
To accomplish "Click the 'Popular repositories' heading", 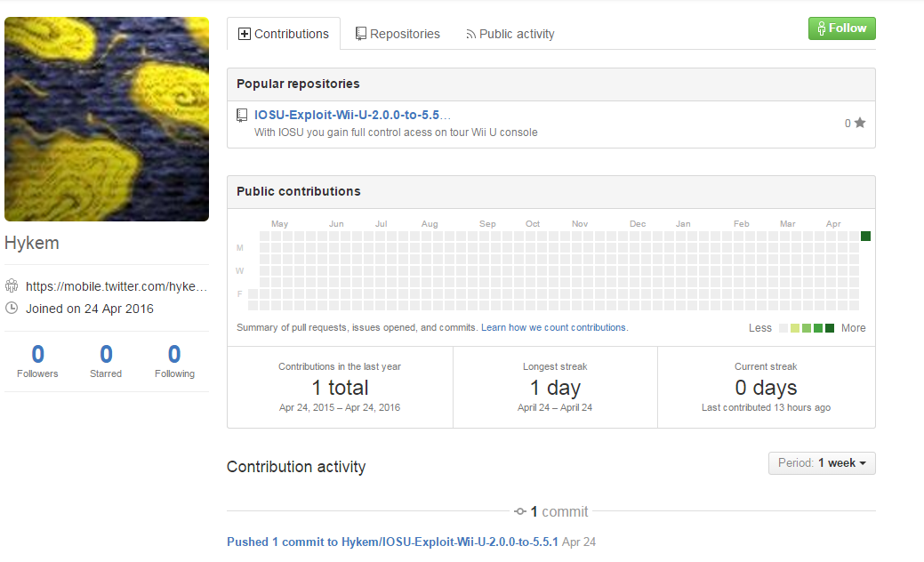I will click(x=298, y=84).
